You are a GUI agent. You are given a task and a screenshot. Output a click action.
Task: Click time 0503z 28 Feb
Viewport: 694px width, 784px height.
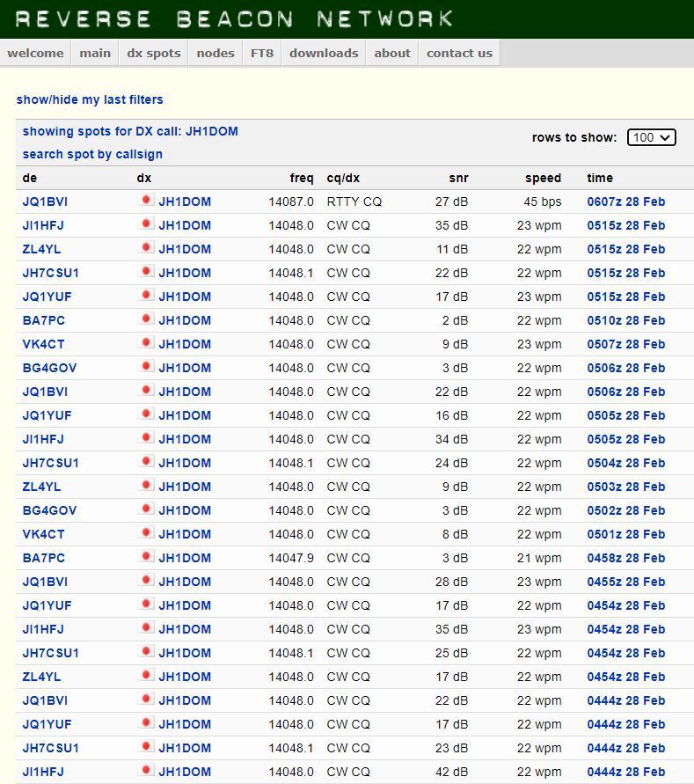pos(626,487)
